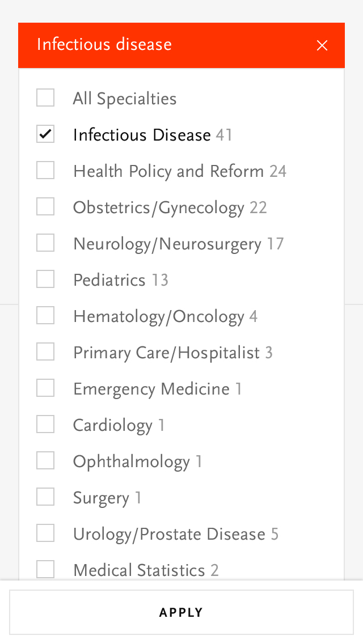The height and width of the screenshot is (644, 363).
Task: Select the Hematology/Oncology checkbox
Action: [45, 316]
